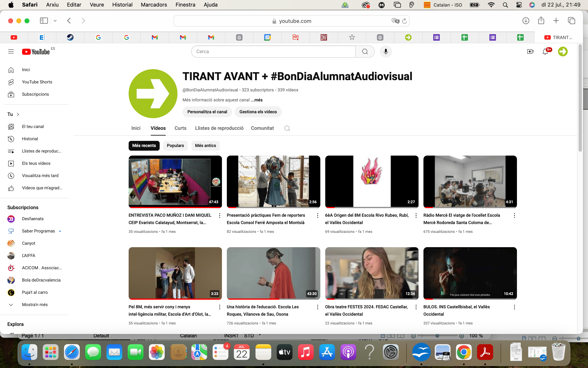Screen dimensions: 588x368
Task: Open Google Chrome from Dock
Action: pos(464,352)
